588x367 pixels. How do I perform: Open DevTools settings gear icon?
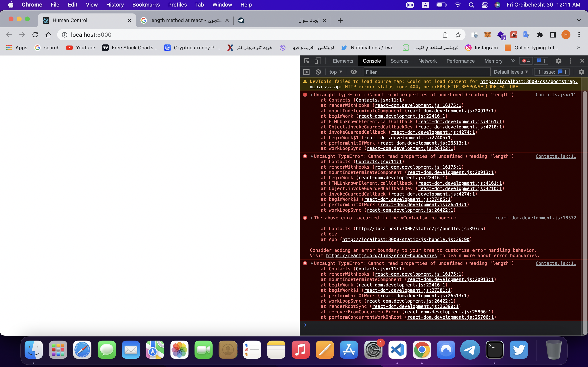[x=558, y=61]
